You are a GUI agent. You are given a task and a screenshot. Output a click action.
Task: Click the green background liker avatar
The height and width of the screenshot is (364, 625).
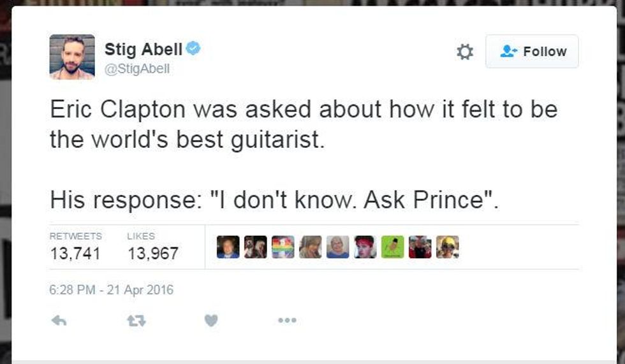pos(392,247)
